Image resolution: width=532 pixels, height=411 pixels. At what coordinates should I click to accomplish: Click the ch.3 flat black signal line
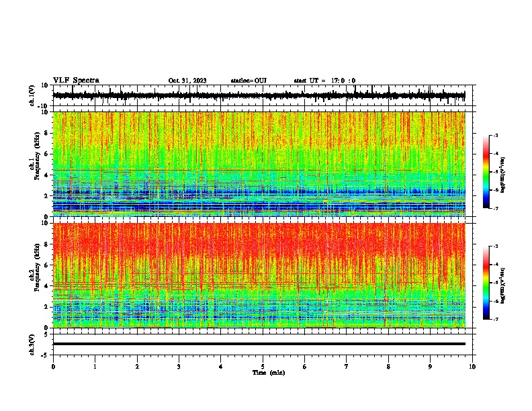(259, 344)
